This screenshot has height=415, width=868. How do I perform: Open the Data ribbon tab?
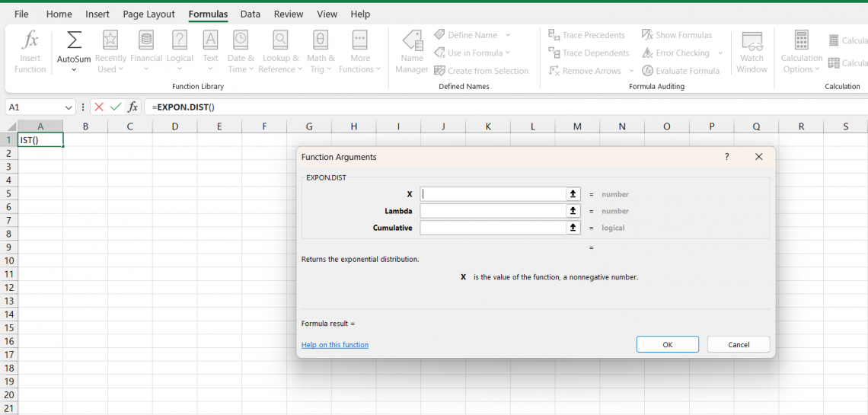pyautogui.click(x=250, y=14)
